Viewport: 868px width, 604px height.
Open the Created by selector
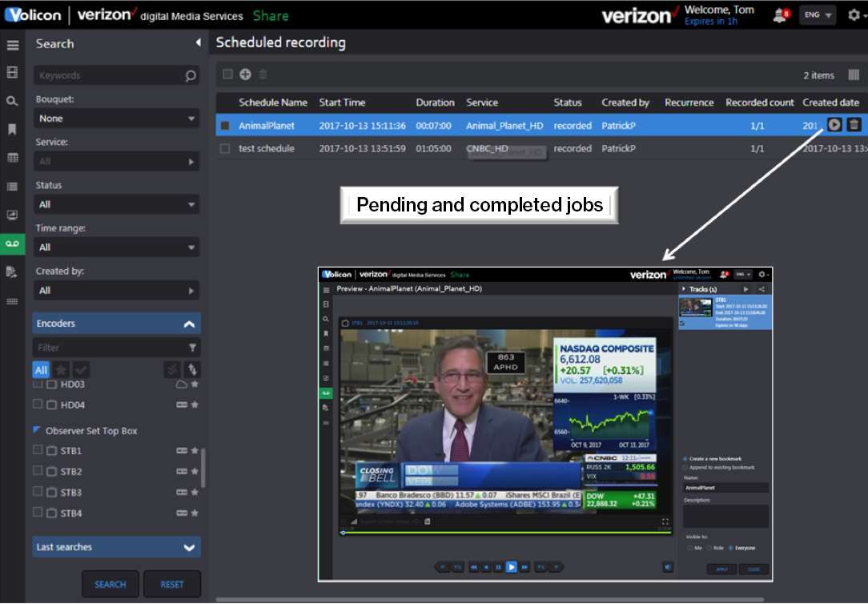(x=117, y=291)
